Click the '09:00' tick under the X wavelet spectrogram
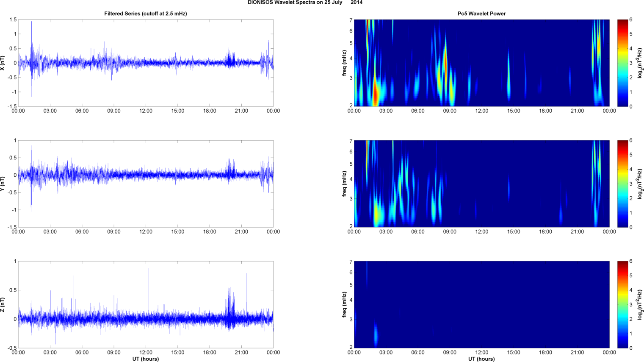644x362 pixels. click(450, 111)
